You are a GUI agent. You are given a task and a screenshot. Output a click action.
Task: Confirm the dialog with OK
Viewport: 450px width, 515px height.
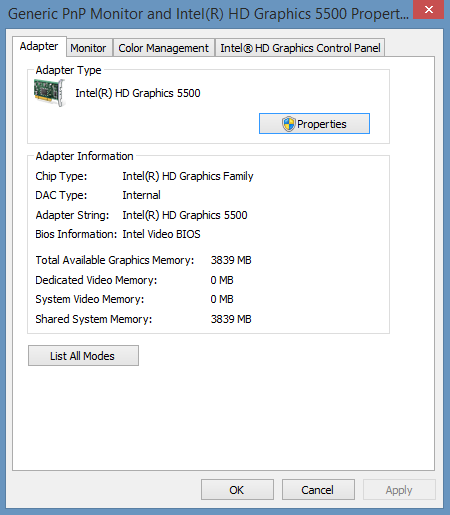[237, 490]
